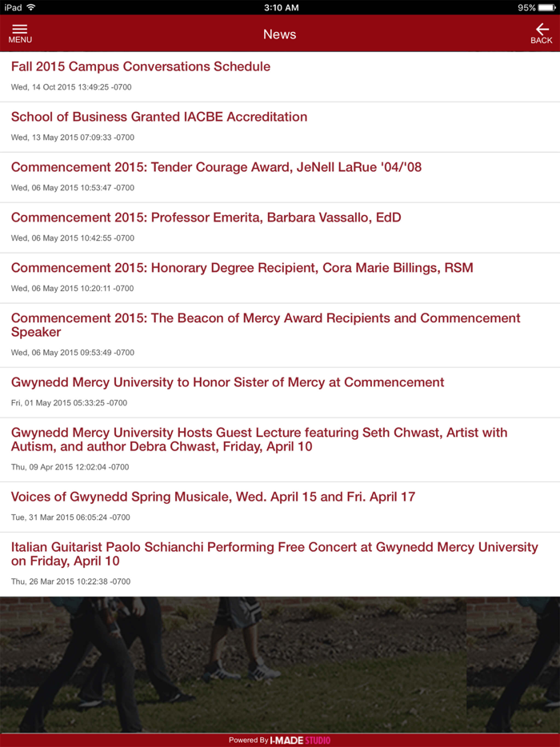This screenshot has height=747, width=560.
Task: Open the MENU hamburger icon
Action: pos(20,33)
